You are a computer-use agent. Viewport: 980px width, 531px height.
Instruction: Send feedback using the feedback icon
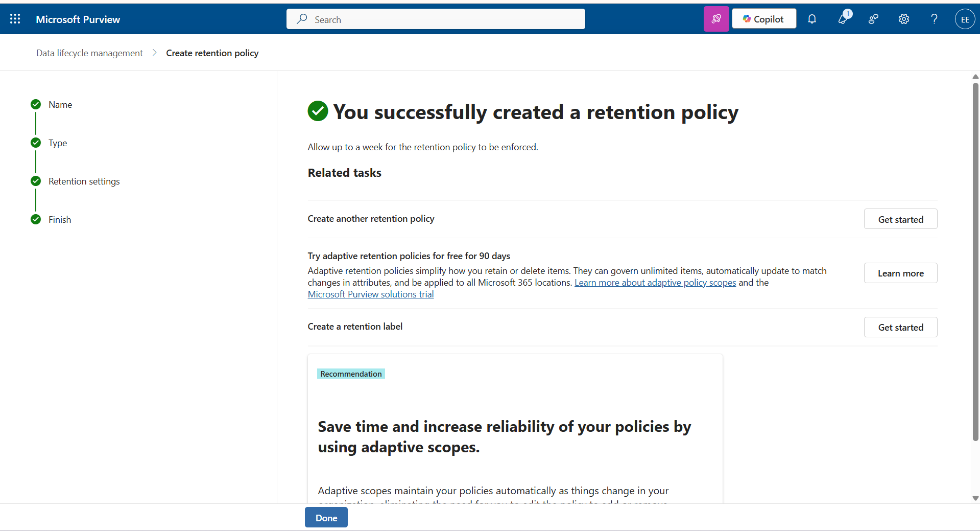pos(873,19)
